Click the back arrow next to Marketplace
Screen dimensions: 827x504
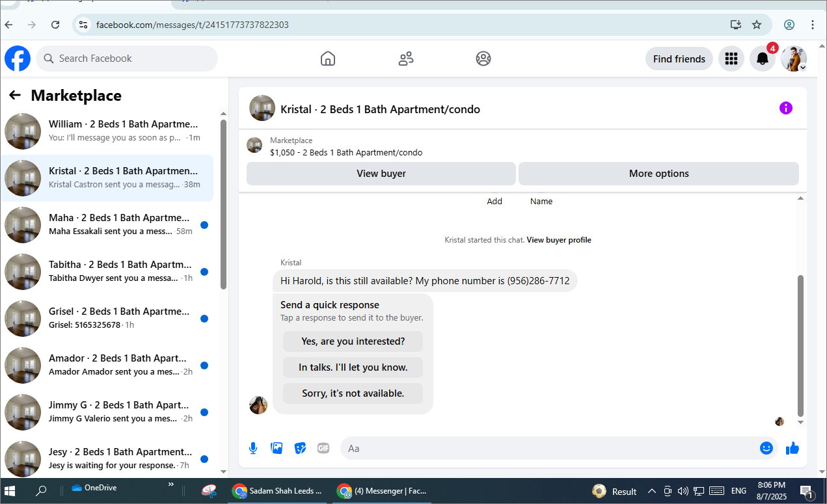tap(15, 96)
